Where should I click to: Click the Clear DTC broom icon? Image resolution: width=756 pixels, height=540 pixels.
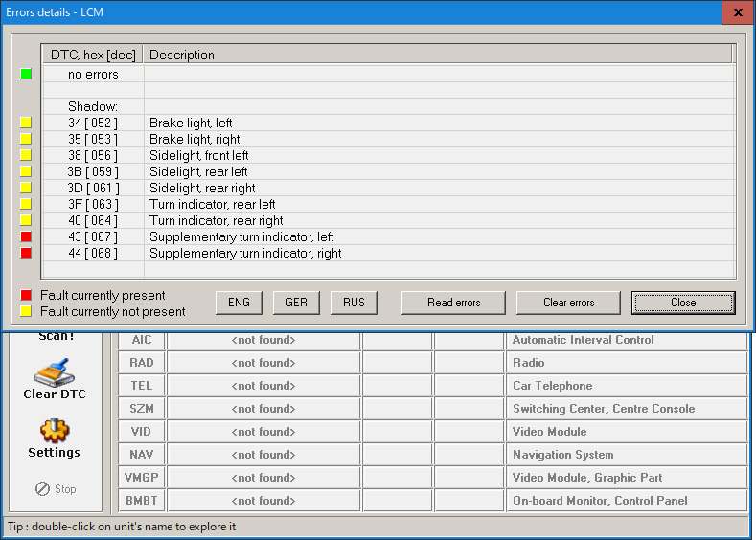(54, 371)
